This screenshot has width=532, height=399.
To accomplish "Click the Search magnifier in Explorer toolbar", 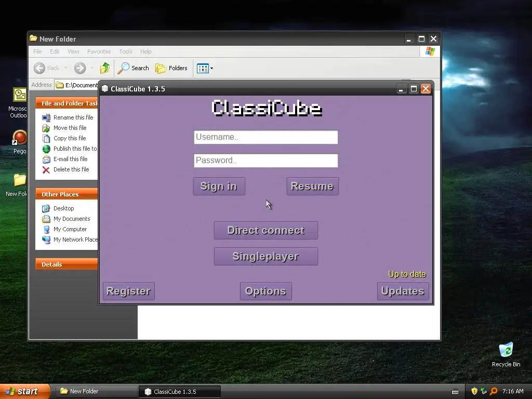I will (124, 68).
